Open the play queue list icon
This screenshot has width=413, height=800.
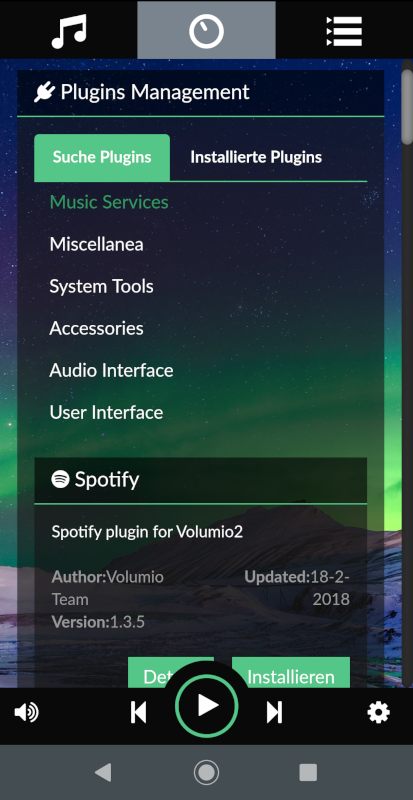pyautogui.click(x=344, y=31)
